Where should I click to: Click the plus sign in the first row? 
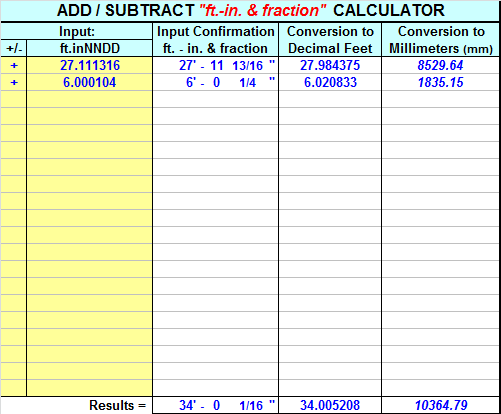tap(14, 65)
